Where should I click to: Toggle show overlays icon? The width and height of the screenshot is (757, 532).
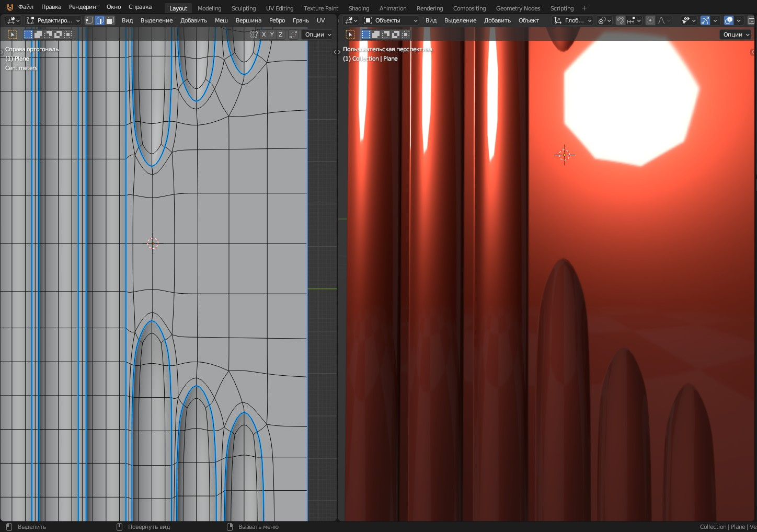pyautogui.click(x=729, y=20)
